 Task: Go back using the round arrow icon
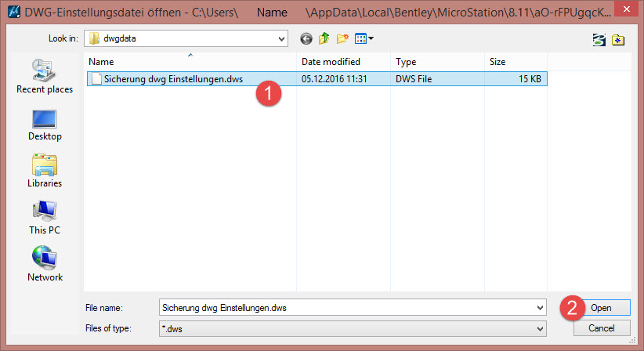[306, 38]
